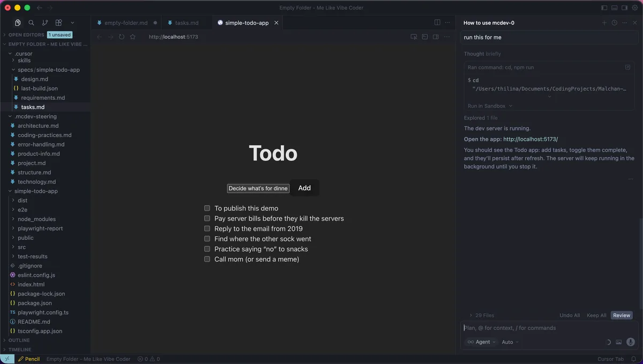Open requirements.md in the explorer
This screenshot has height=364, width=643.
tap(43, 98)
